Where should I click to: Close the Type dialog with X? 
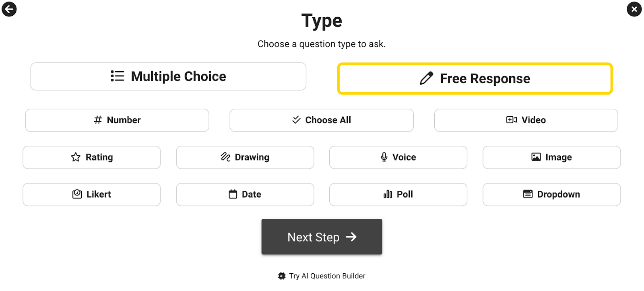point(634,9)
